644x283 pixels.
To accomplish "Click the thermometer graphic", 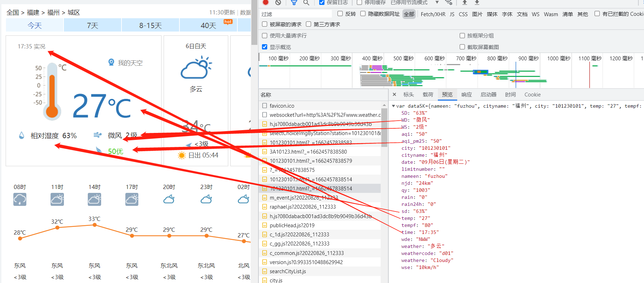I will (x=52, y=92).
